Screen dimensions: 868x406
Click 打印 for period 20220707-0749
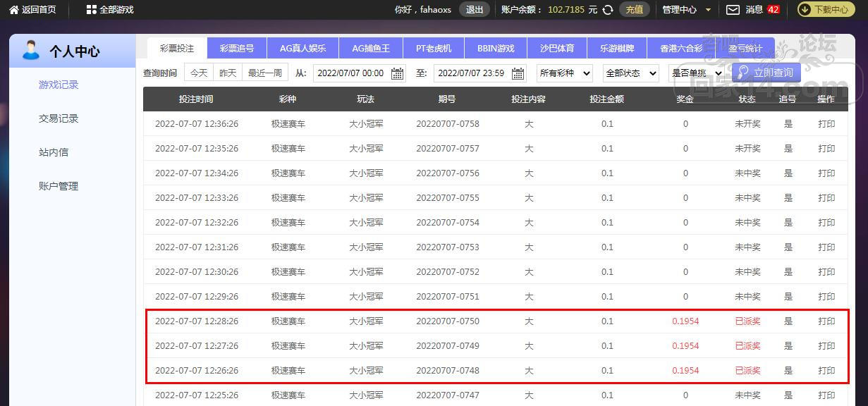pos(826,346)
